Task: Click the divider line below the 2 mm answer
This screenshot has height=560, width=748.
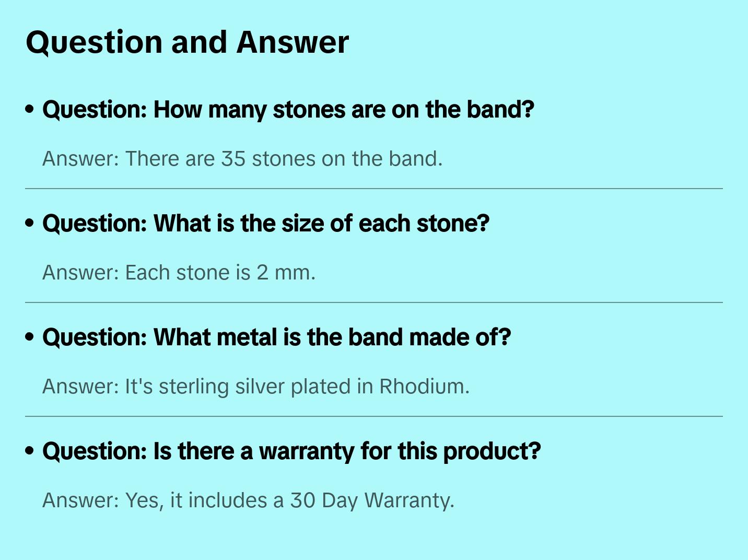Action: [374, 302]
